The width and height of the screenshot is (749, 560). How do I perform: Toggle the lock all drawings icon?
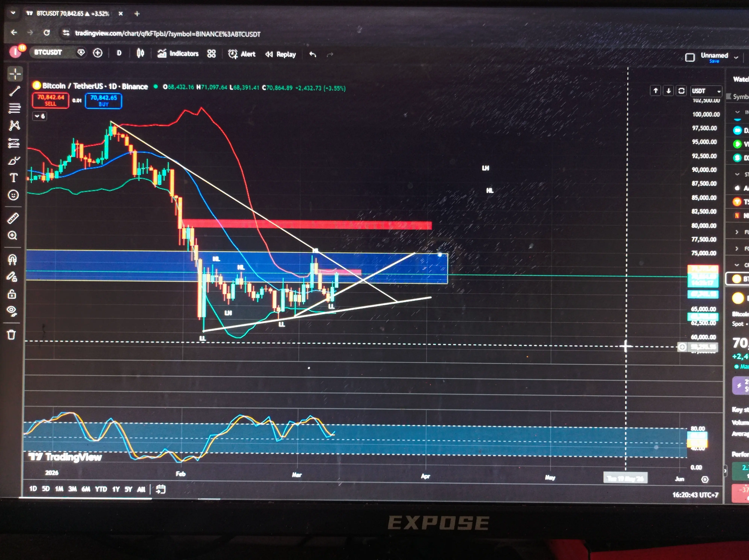(x=12, y=294)
